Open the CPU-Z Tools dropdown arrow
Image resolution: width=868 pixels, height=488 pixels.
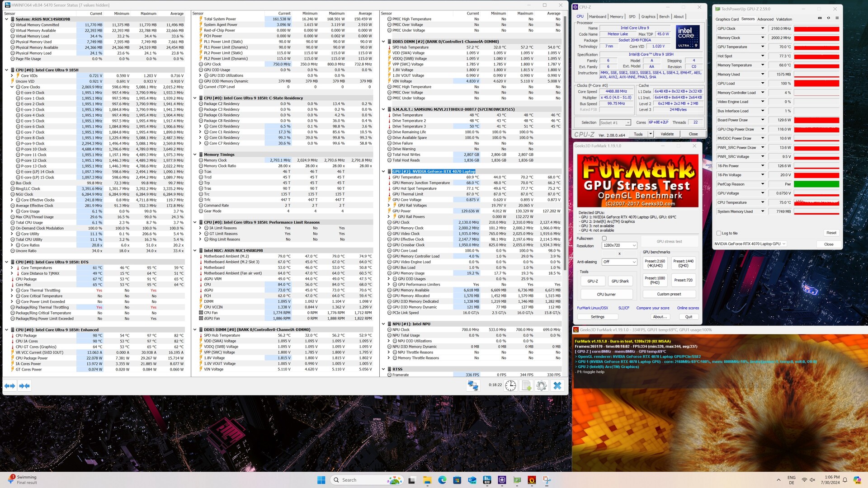(x=651, y=134)
